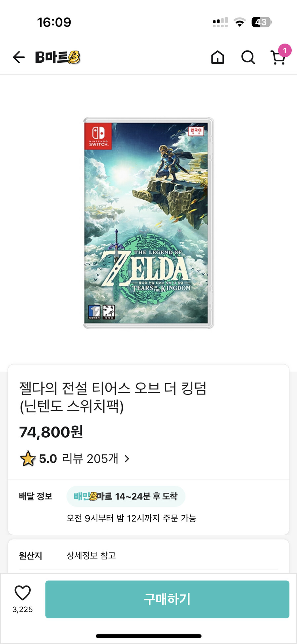Open the B마트 home screen icon
The height and width of the screenshot is (644, 297).
[x=217, y=57]
